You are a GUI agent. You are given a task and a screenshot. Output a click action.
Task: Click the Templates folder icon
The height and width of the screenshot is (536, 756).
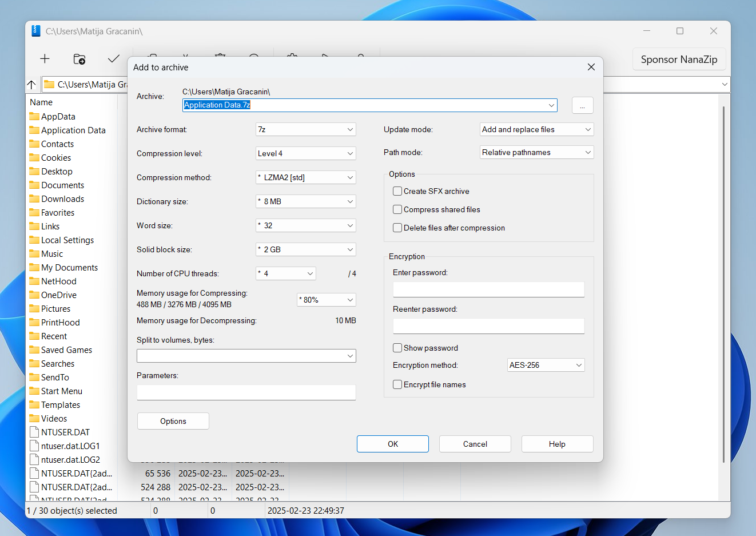[34, 404]
